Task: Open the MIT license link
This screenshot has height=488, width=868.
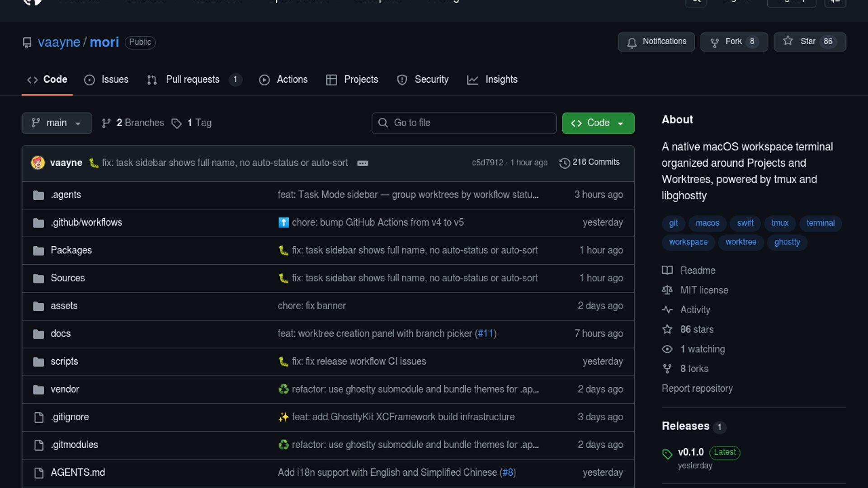Action: point(704,290)
